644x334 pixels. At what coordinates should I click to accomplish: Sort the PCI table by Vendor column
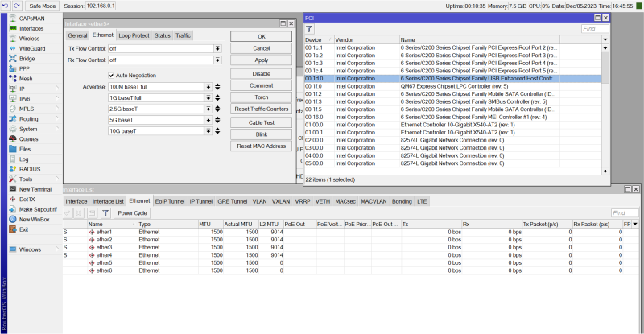366,40
